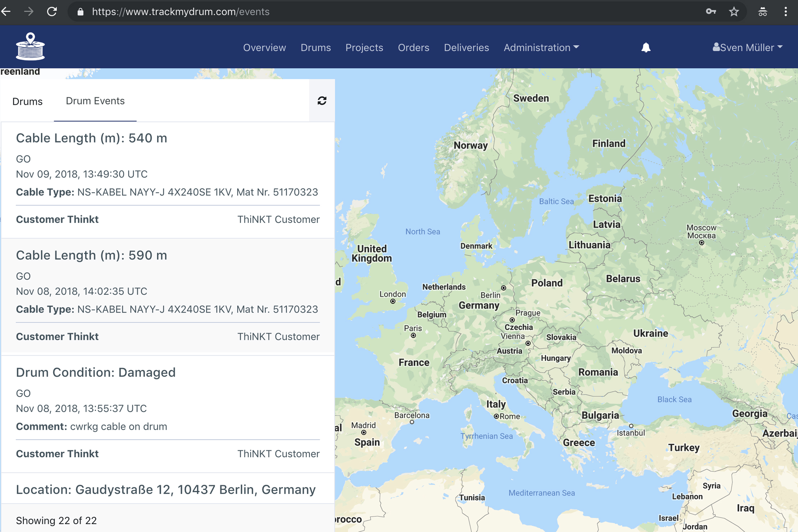This screenshot has width=798, height=532.
Task: Open the browser three-dot menu
Action: click(x=785, y=12)
